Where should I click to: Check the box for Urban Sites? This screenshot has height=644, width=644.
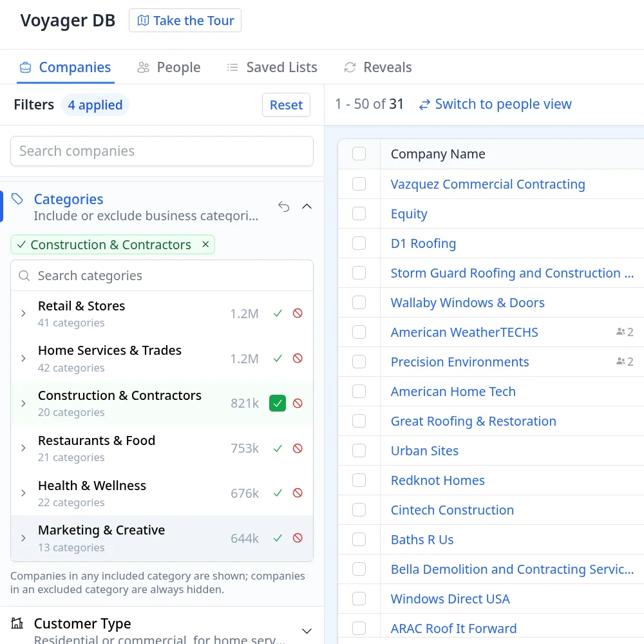[x=359, y=451]
